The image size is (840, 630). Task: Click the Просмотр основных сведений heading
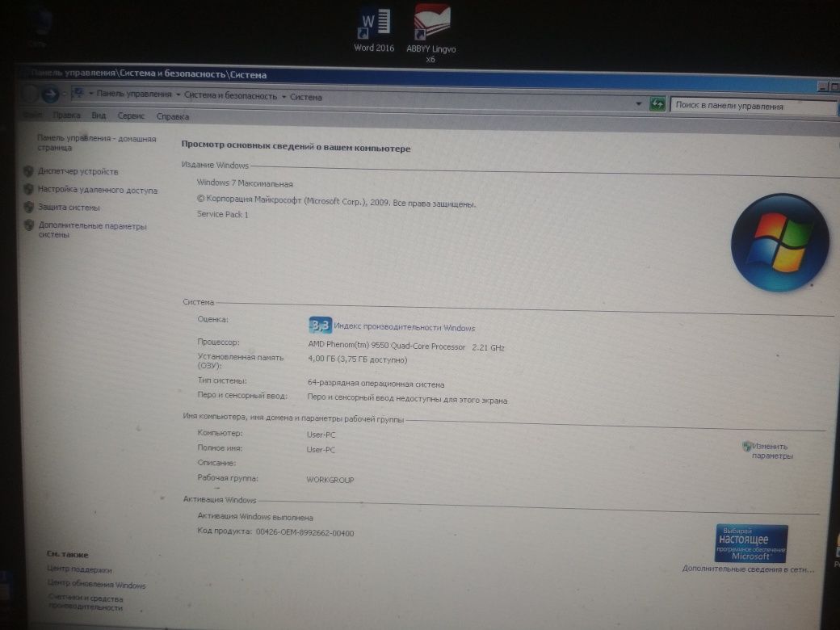pos(296,145)
